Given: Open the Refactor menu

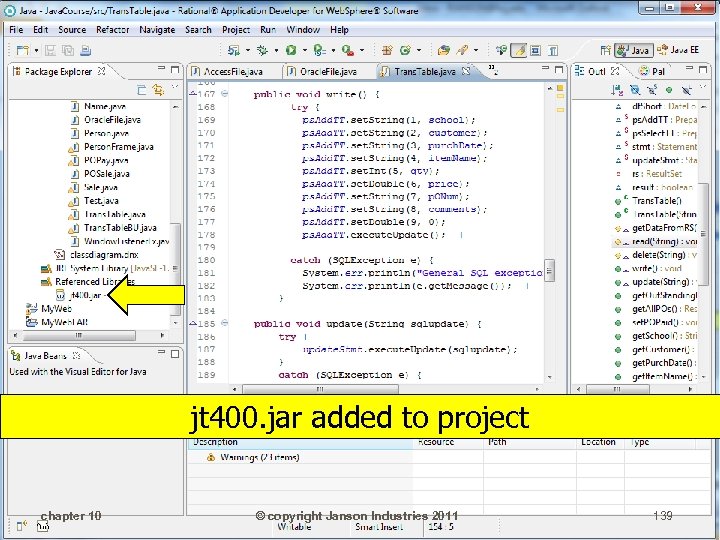Looking at the screenshot, I should point(112,29).
